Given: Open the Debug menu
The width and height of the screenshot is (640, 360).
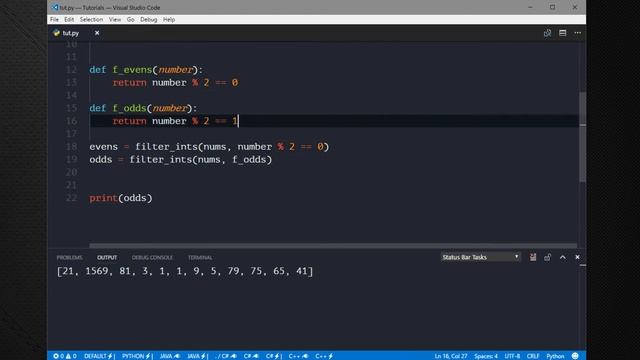Looking at the screenshot, I should [149, 19].
